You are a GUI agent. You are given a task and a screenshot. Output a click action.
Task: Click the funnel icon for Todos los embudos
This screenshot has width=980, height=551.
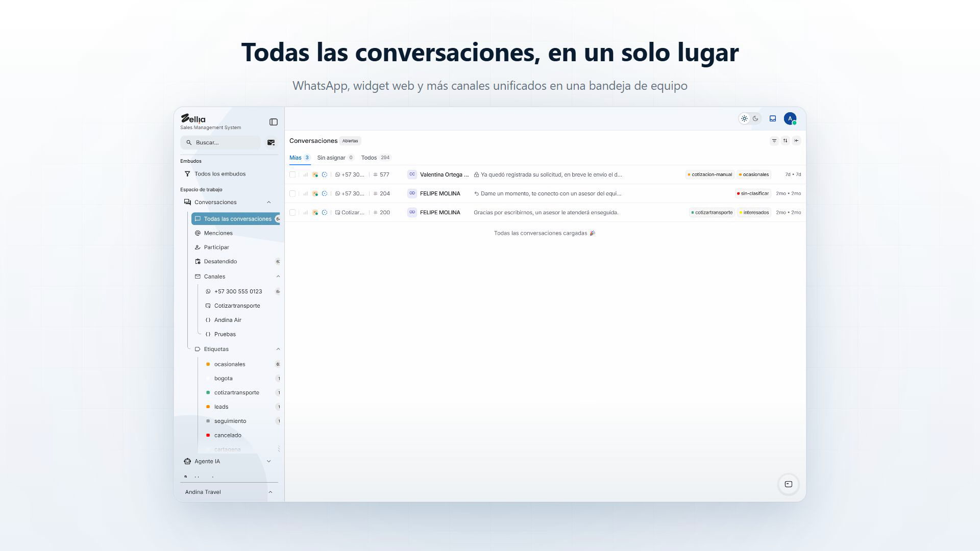tap(187, 174)
